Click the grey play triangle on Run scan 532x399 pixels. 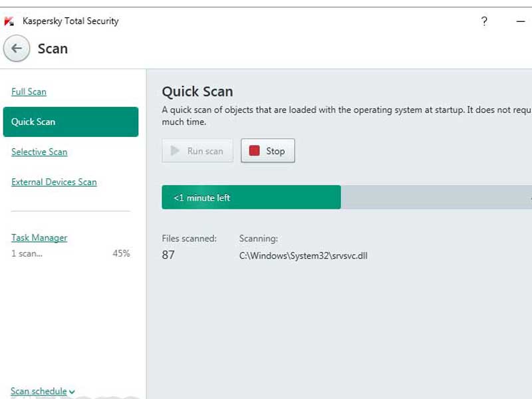pos(176,151)
